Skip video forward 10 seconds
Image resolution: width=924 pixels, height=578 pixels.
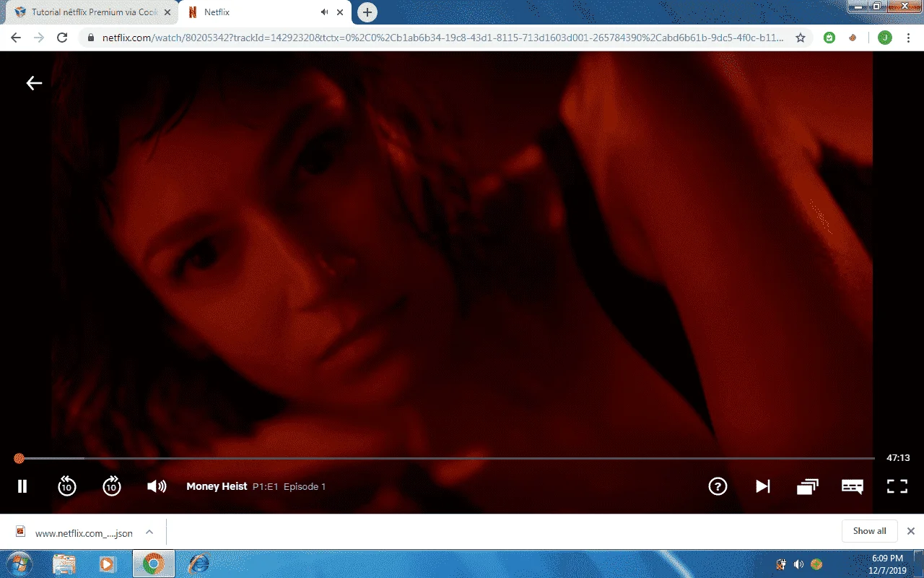coord(111,486)
